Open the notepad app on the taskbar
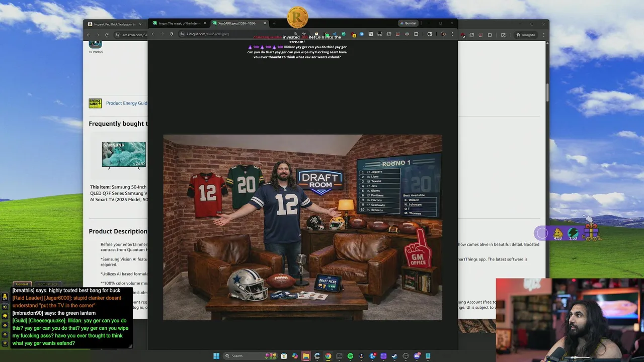Image resolution: width=644 pixels, height=362 pixels. tap(428, 356)
